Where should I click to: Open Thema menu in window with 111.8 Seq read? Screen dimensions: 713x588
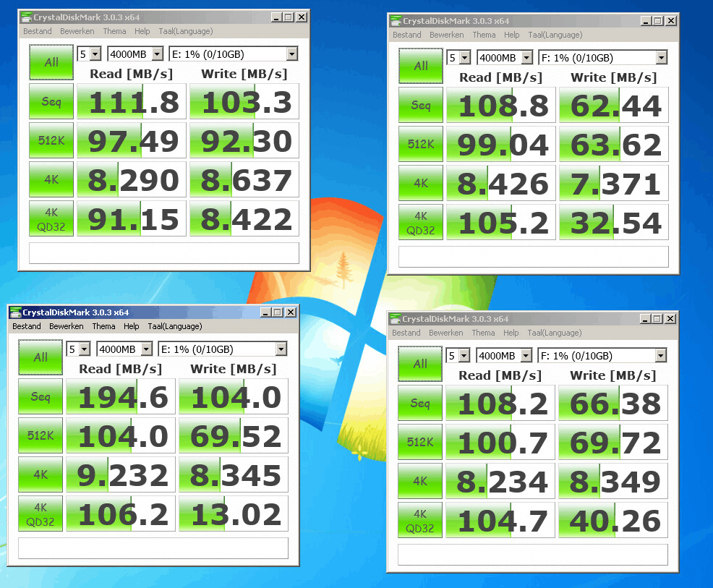pos(114,31)
